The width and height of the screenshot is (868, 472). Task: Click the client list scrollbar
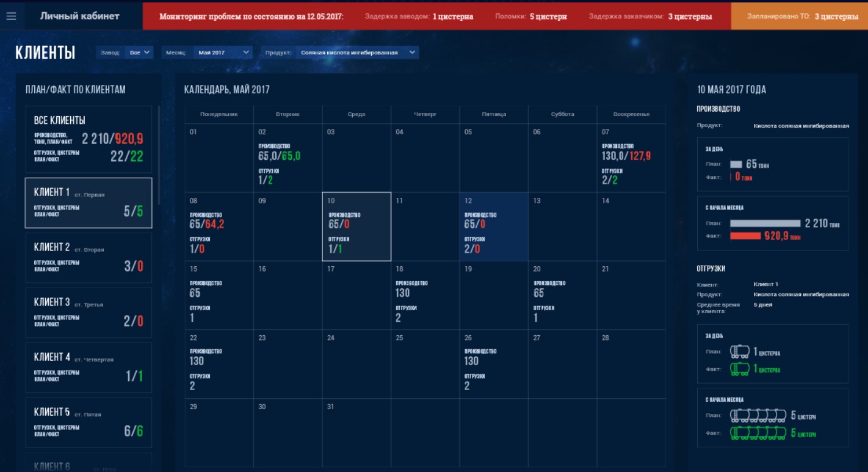tap(159, 155)
